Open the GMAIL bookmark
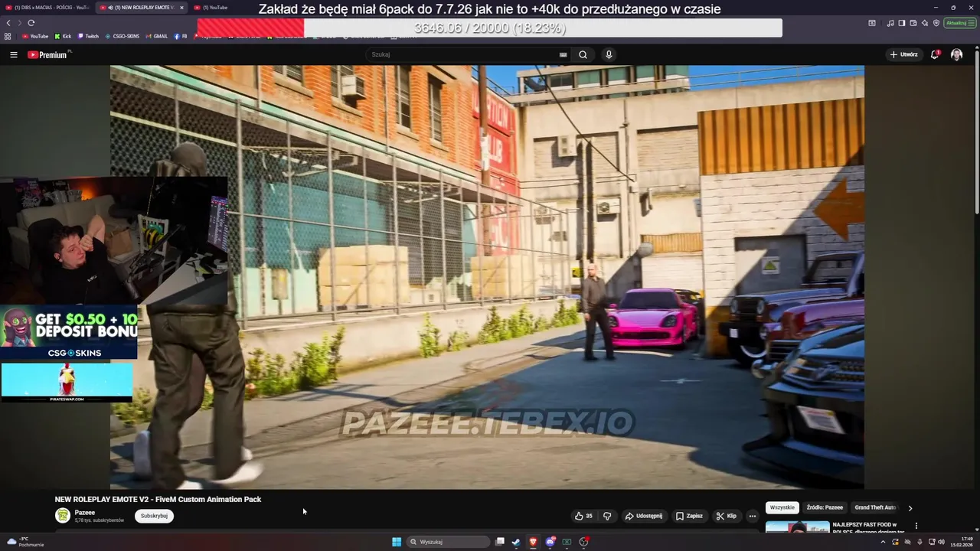The width and height of the screenshot is (980, 551). 156,36
